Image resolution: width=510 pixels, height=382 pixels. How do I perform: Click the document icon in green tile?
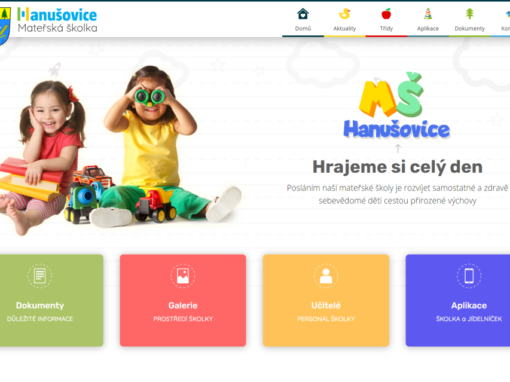(x=40, y=276)
